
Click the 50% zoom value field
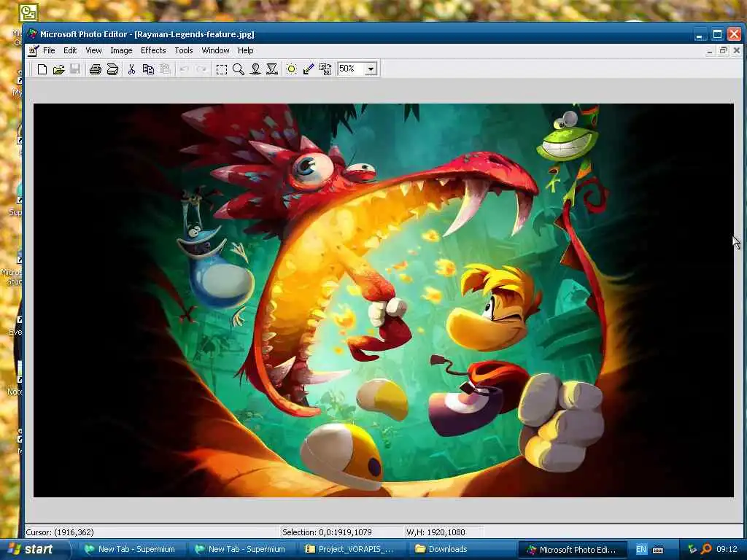click(x=351, y=69)
